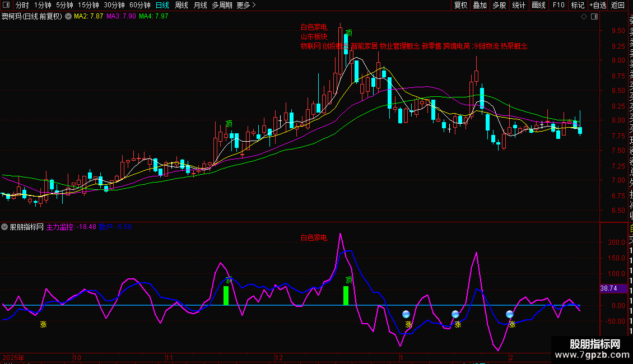Select the 5分钟 period tab

pos(64,5)
